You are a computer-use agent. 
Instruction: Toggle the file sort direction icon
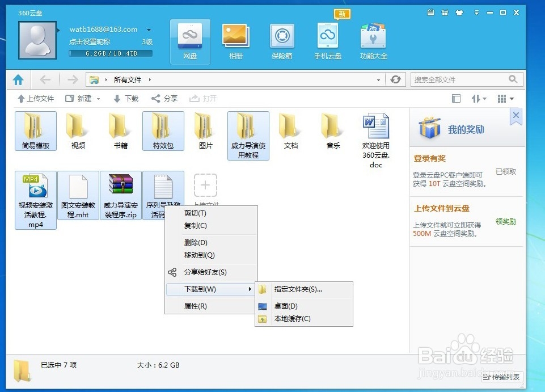pyautogui.click(x=476, y=98)
